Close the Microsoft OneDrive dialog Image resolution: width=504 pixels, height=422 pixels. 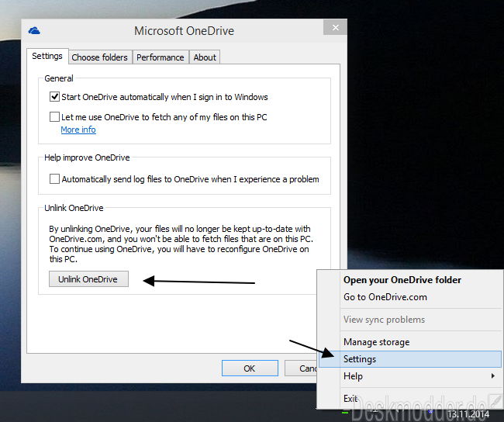(x=335, y=28)
